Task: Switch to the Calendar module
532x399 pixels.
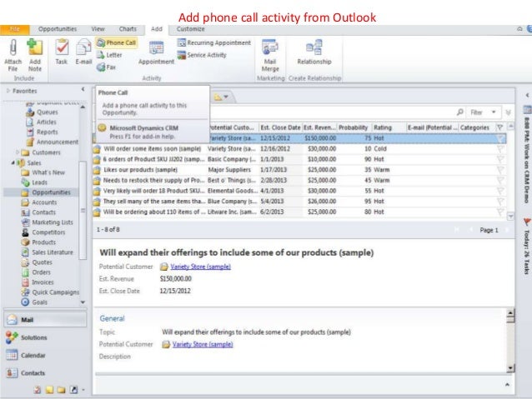Action: click(46, 356)
